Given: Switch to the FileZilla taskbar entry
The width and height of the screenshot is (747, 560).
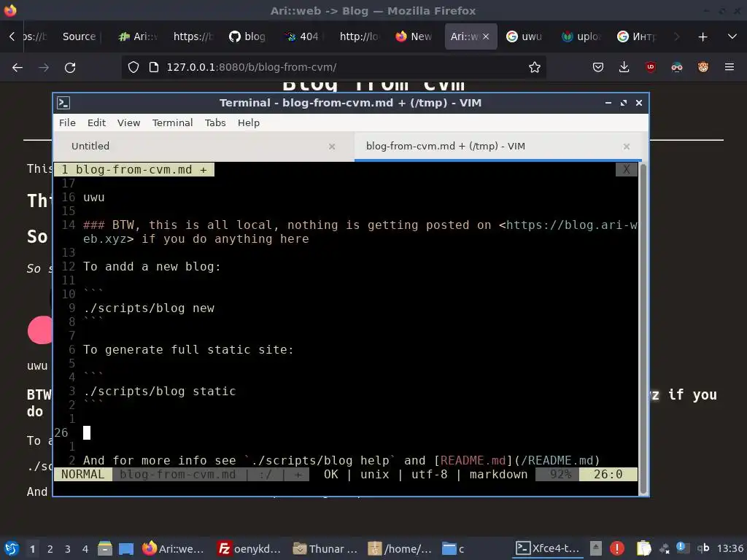Looking at the screenshot, I should click(249, 548).
